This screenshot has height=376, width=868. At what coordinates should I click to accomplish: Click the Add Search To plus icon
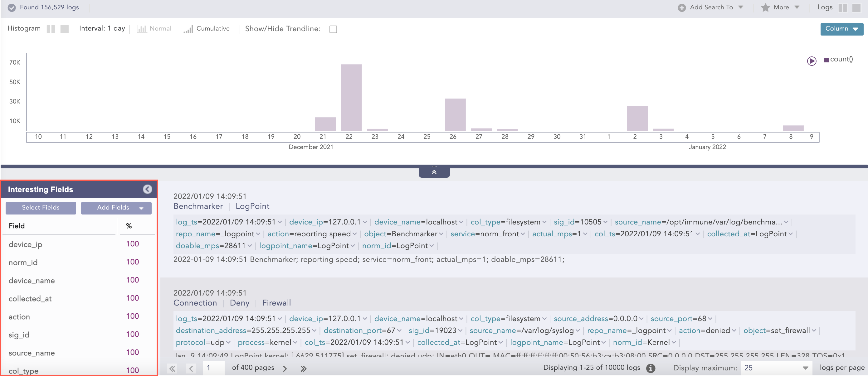(x=682, y=7)
